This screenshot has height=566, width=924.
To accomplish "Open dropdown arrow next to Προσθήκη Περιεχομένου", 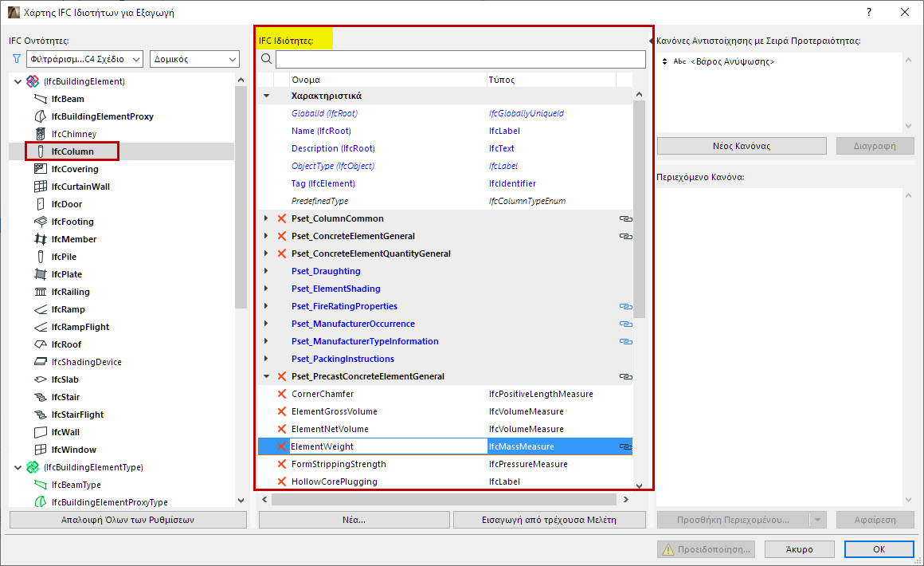I will pos(817,520).
